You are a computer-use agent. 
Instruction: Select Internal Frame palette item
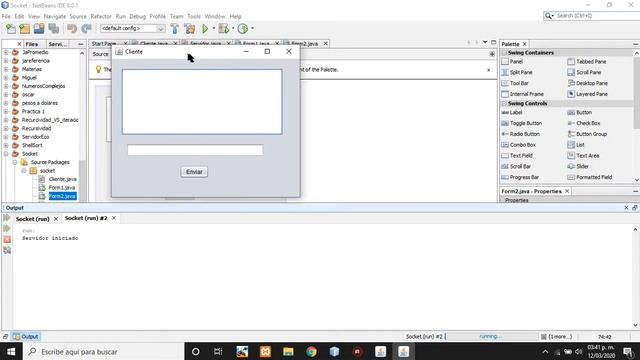[x=522, y=94]
